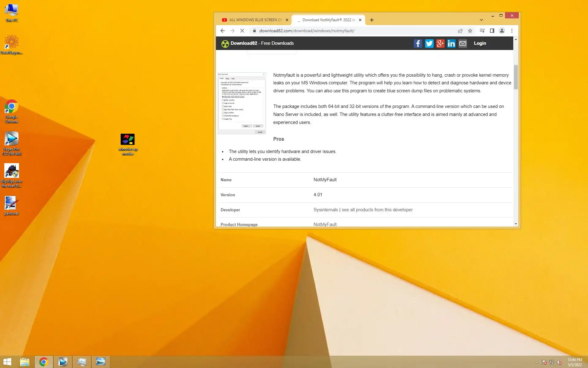Show hidden system tray icons
This screenshot has height=368, width=588.
[537, 362]
